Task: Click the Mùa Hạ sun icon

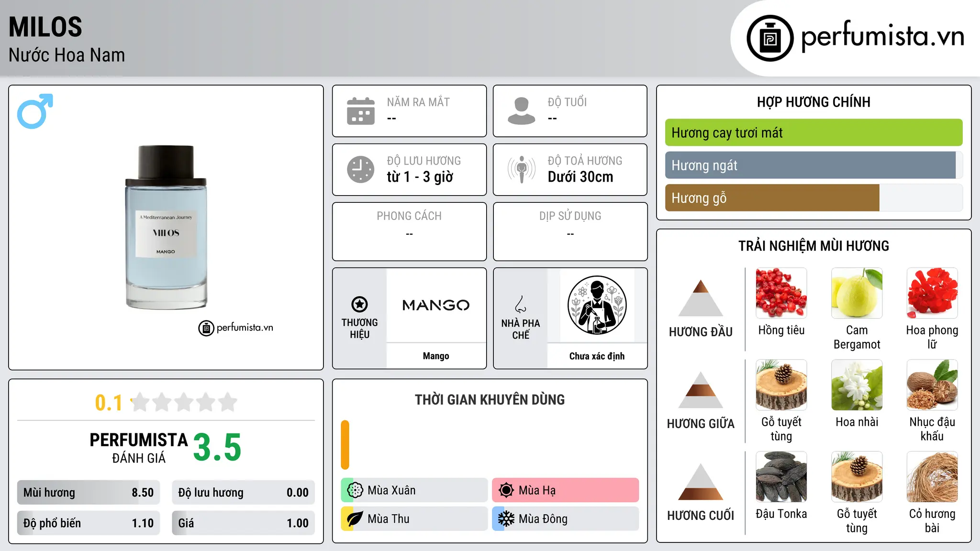Action: coord(506,490)
